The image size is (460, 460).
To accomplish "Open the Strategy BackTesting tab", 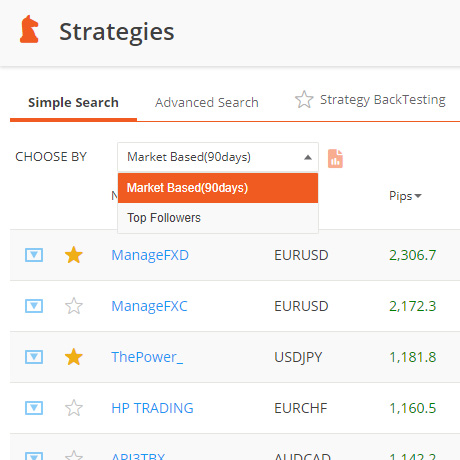I will tap(382, 100).
